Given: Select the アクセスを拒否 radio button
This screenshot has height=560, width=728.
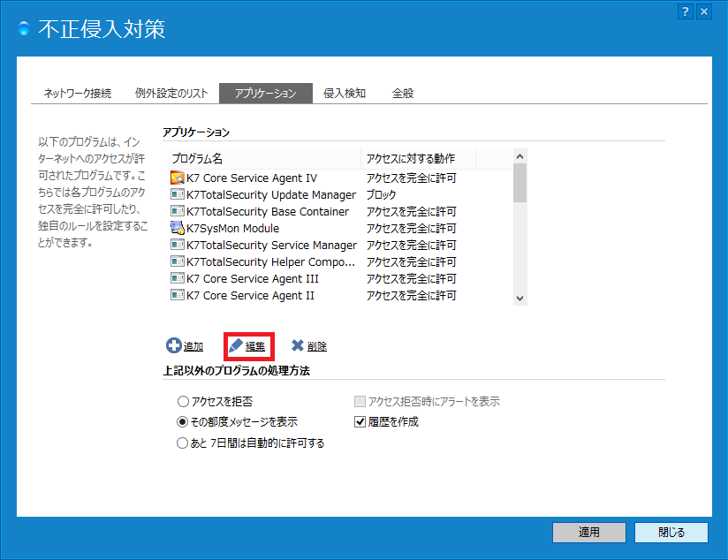Looking at the screenshot, I should [x=184, y=401].
